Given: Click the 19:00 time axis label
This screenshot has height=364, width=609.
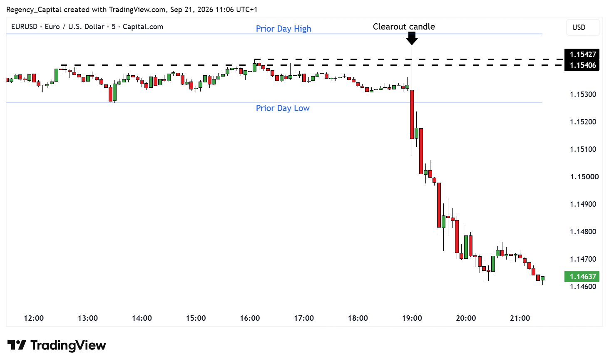Looking at the screenshot, I should (x=412, y=318).
